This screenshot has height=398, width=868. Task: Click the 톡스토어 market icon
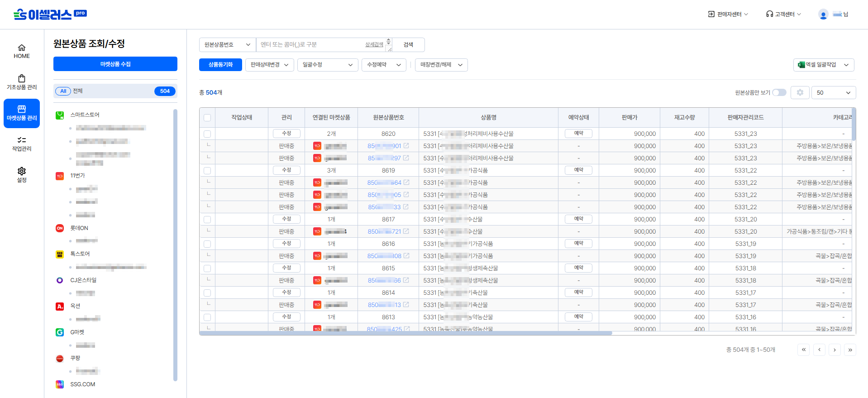click(x=60, y=254)
